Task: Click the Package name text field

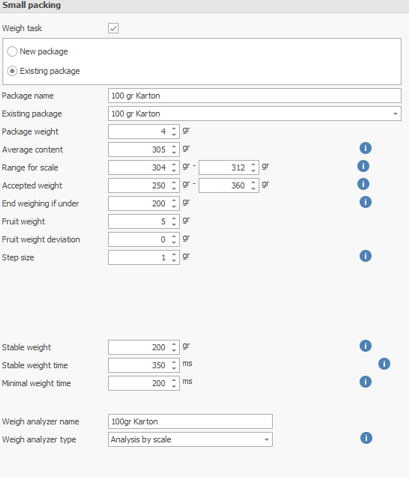Action: (255, 96)
